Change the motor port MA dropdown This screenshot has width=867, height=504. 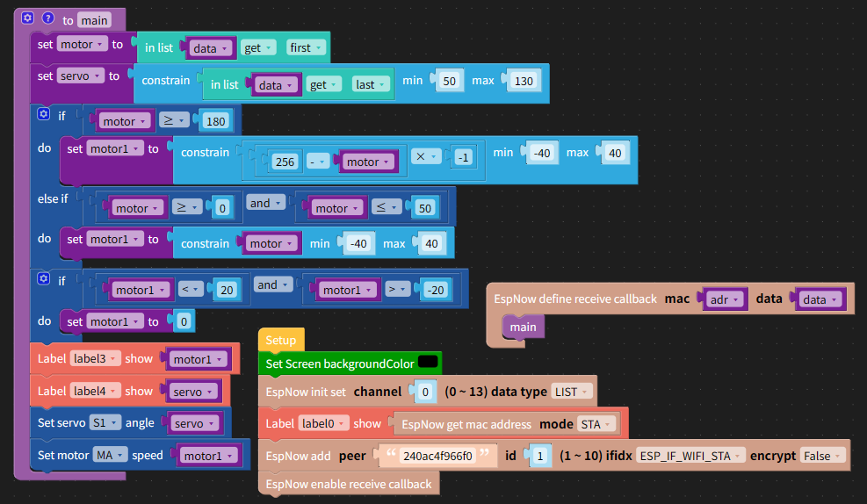pyautogui.click(x=110, y=455)
